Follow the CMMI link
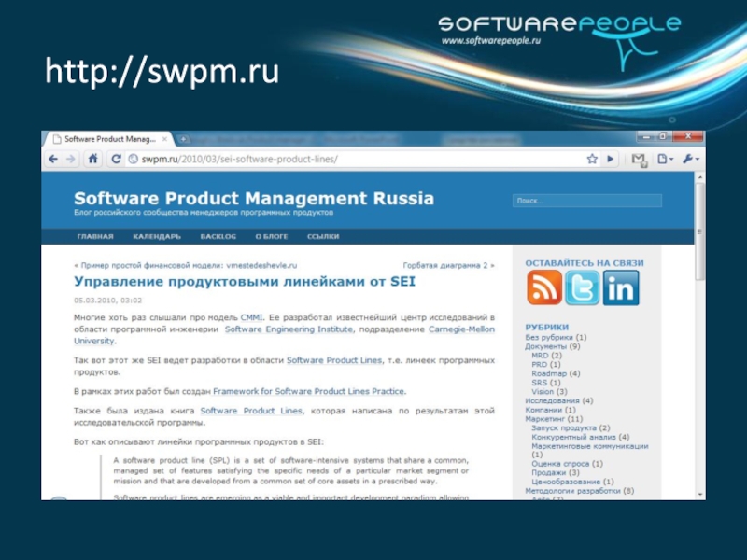 click(x=251, y=317)
